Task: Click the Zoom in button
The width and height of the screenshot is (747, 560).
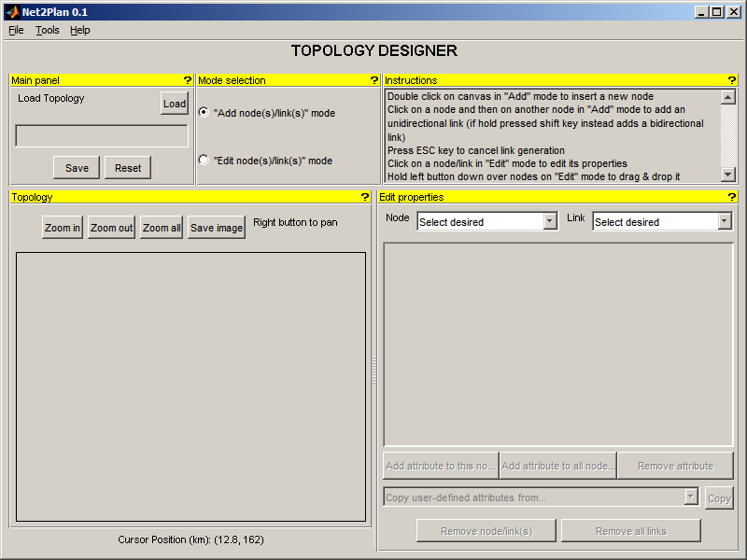Action: pyautogui.click(x=63, y=228)
